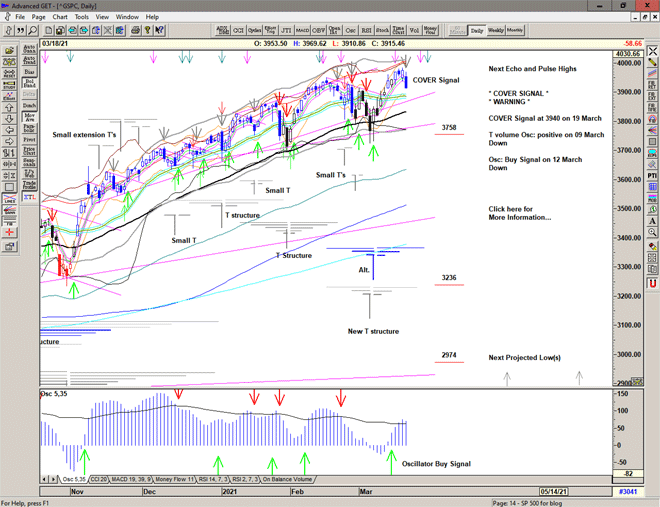Image resolution: width=660 pixels, height=507 pixels.
Task: Click the CCI toolbar button
Action: click(236, 30)
